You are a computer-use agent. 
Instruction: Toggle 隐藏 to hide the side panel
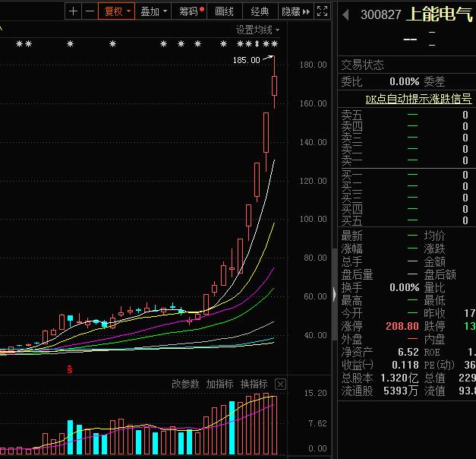pos(295,11)
